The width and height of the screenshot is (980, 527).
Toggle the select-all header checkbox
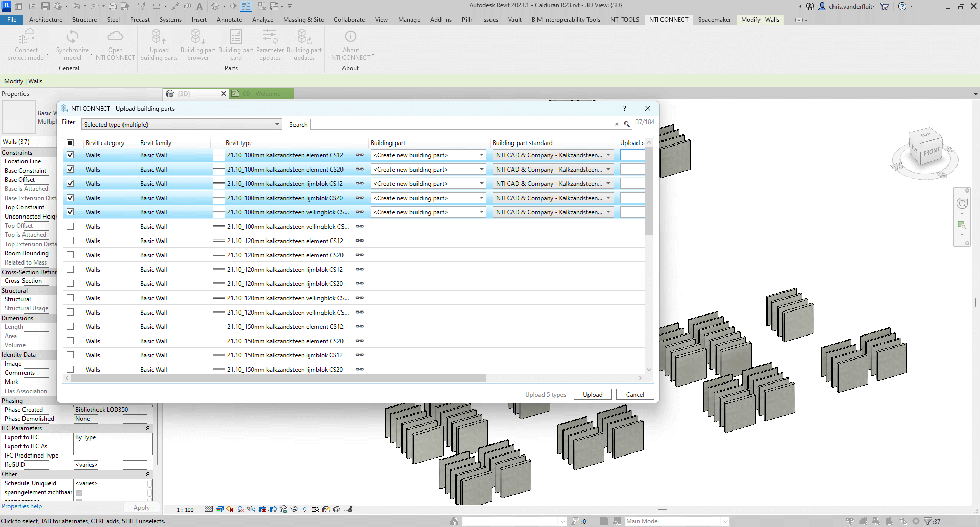coord(70,142)
